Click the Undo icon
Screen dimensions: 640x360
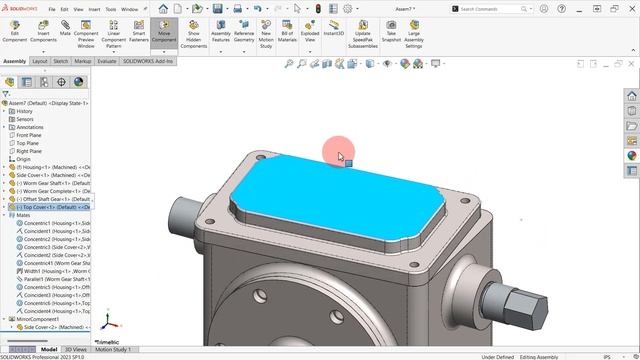[258, 9]
